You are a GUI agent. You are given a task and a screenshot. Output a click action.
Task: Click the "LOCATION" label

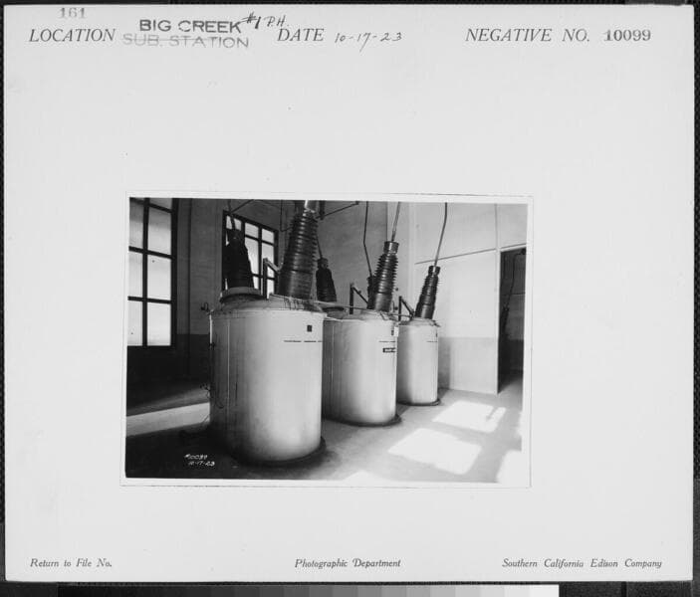[x=72, y=36]
